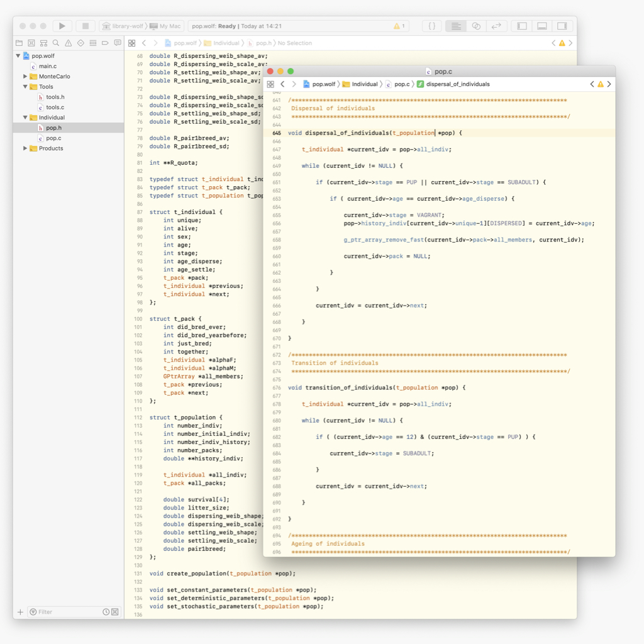The image size is (644, 644).
Task: Select the Project navigator folder icon
Action: [x=19, y=43]
